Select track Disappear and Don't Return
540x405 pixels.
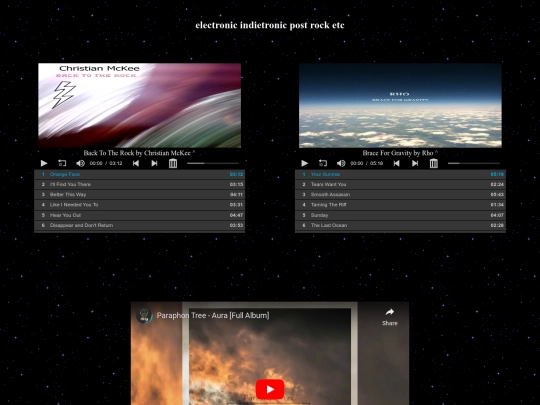pyautogui.click(x=139, y=225)
